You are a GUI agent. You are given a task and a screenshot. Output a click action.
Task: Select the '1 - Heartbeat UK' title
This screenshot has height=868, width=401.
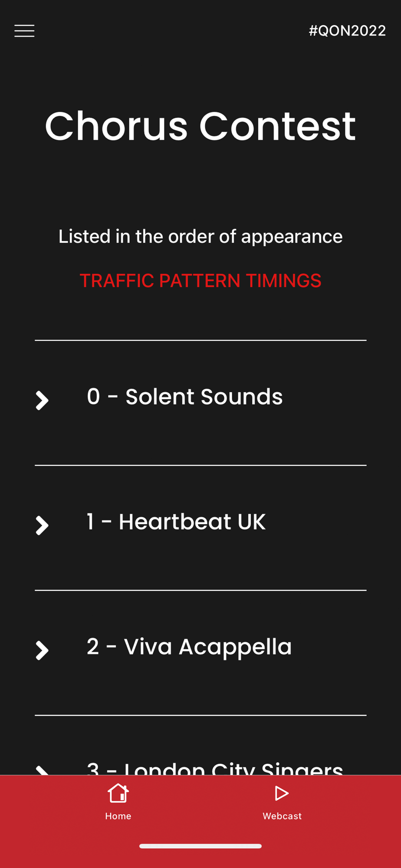pos(176,522)
